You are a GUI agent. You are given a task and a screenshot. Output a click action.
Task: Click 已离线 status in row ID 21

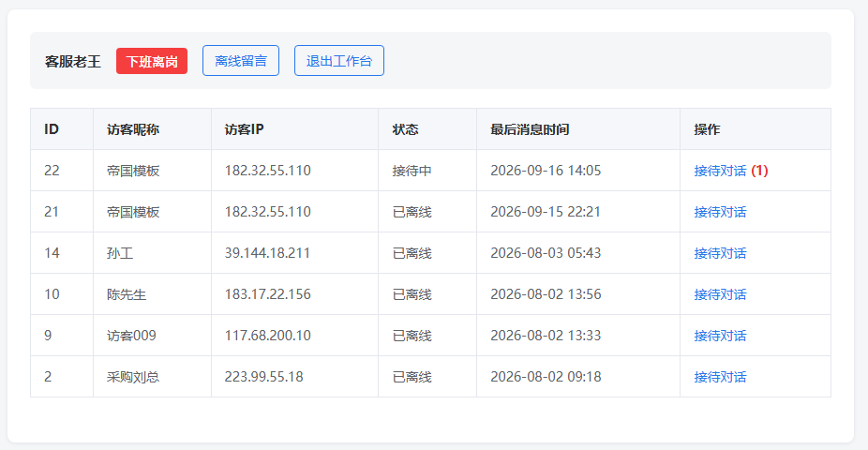[x=412, y=212]
